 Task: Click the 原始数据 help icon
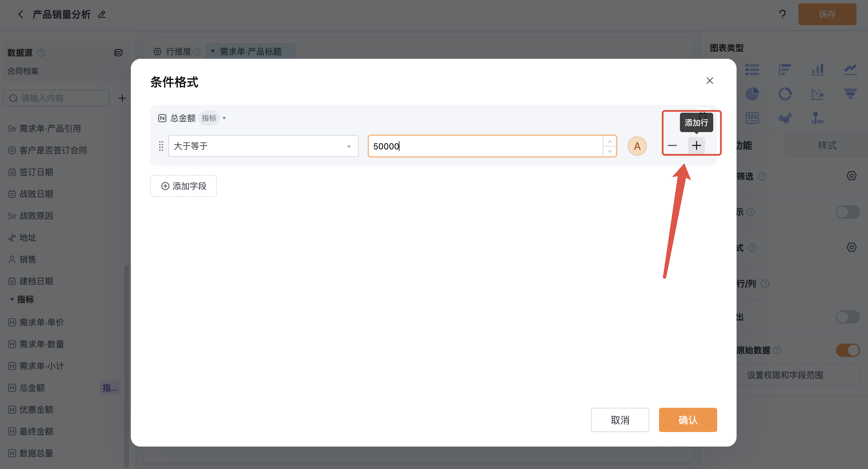click(777, 350)
